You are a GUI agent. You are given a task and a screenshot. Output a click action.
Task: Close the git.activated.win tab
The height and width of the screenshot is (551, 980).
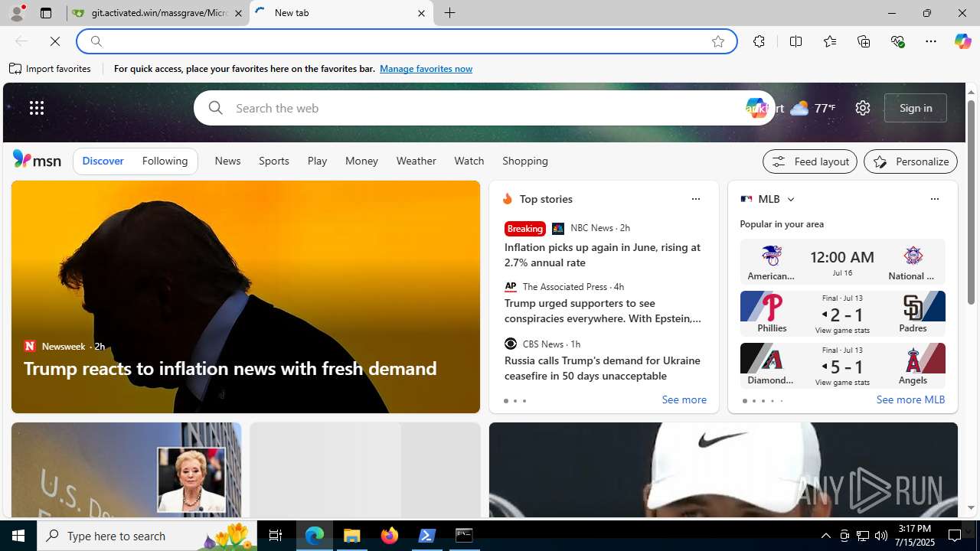[x=238, y=13]
